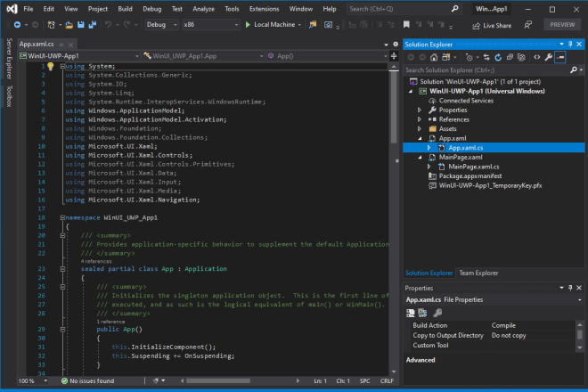
Task: Switch to the Team Explorer tab
Action: [478, 274]
